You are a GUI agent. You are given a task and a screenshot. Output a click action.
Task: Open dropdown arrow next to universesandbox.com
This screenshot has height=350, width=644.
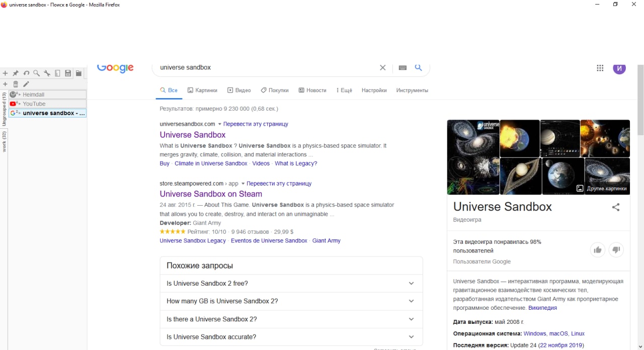pos(219,124)
